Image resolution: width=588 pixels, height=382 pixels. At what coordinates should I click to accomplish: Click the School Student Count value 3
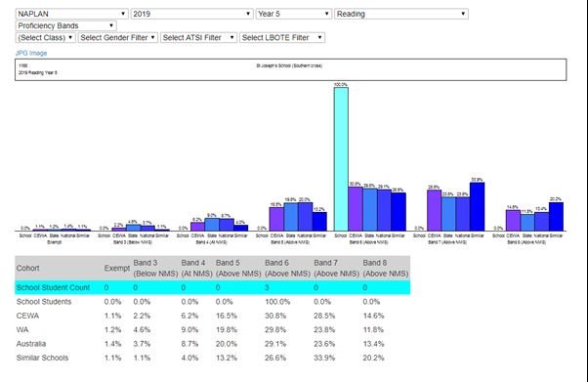[x=267, y=288]
